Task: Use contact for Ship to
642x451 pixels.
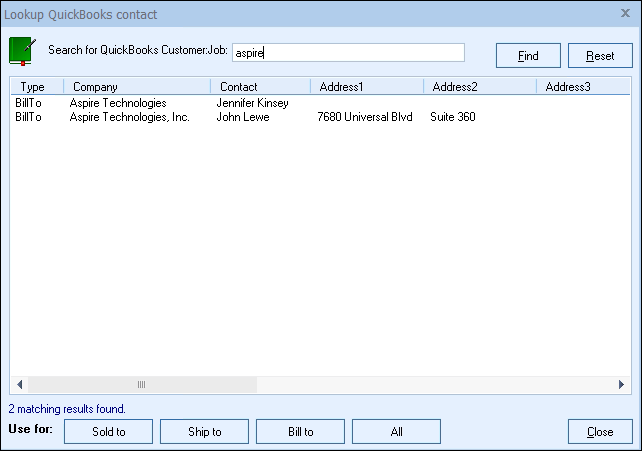Action: [204, 432]
